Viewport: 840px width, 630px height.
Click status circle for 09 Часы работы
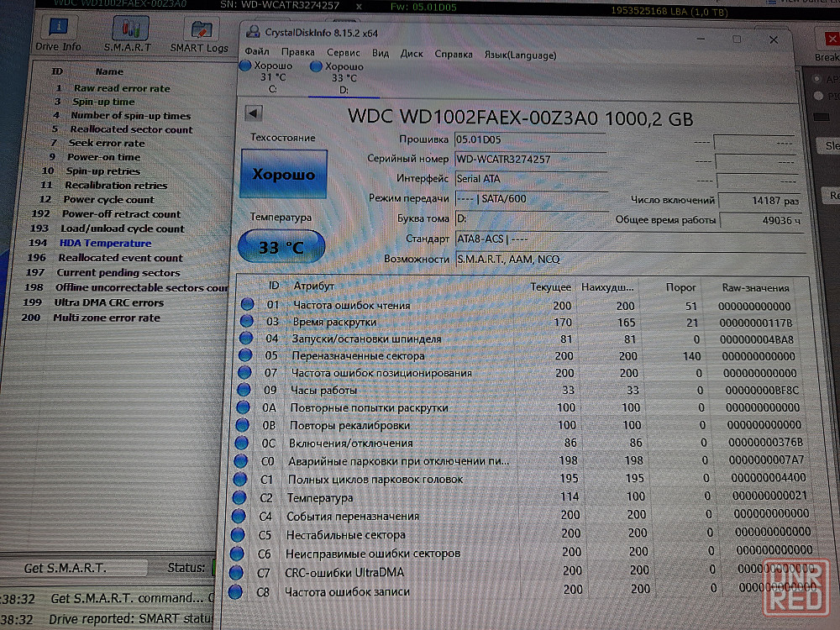244,389
